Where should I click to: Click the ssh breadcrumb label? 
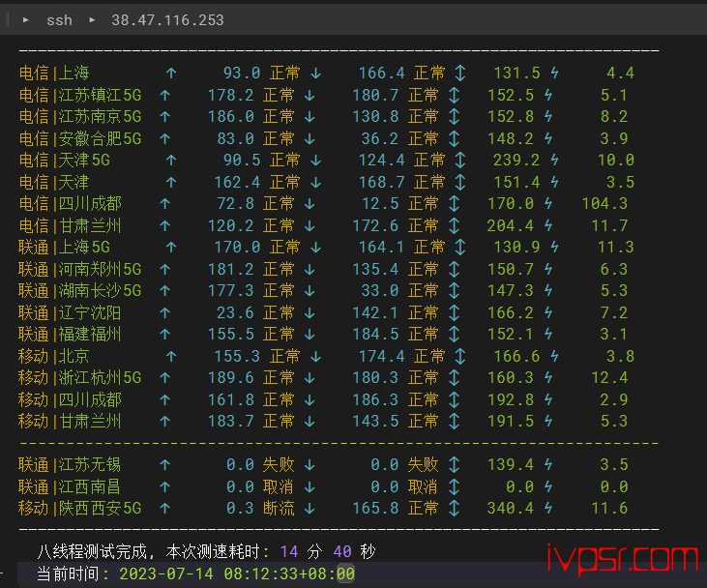[59, 20]
